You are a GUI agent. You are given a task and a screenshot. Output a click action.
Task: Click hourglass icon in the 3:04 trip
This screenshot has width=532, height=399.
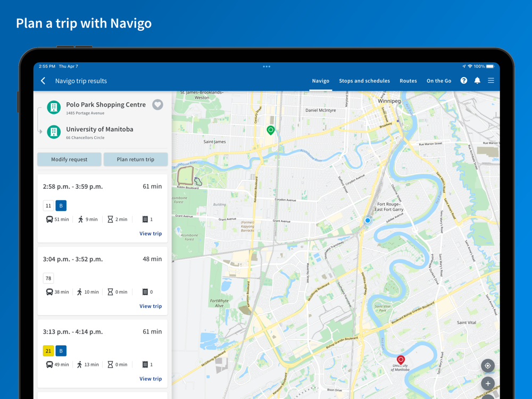click(110, 292)
